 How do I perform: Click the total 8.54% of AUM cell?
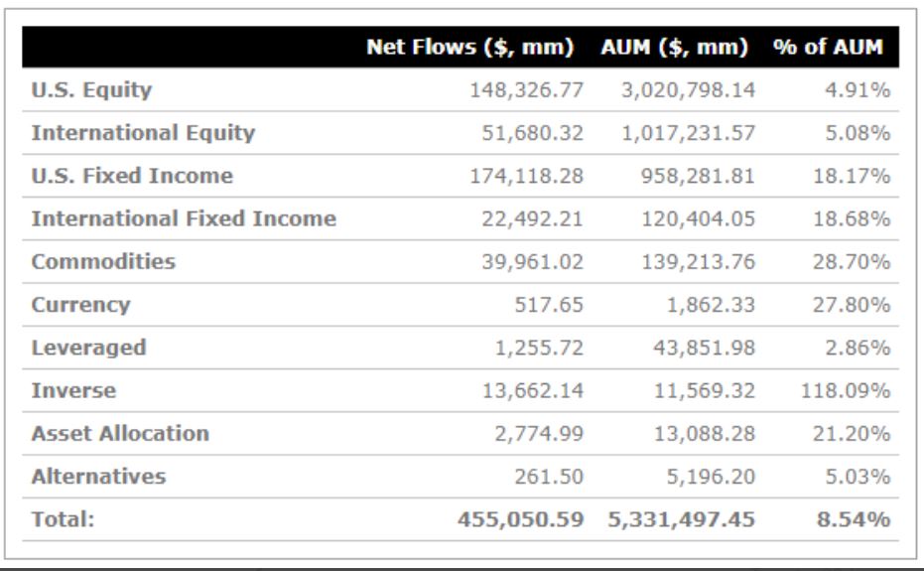click(859, 519)
